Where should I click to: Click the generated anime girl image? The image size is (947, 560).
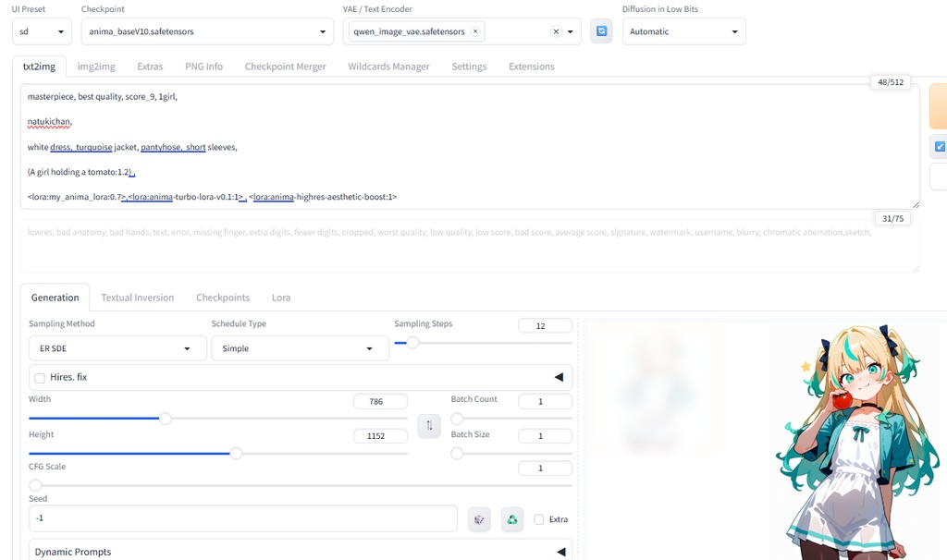click(x=857, y=442)
